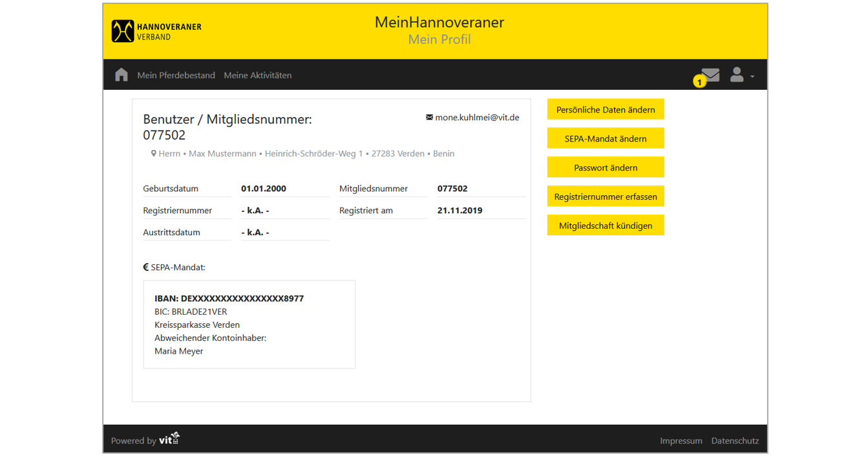The width and height of the screenshot is (868, 457).
Task: Click the Austrittsdatum k.A. value
Action: pos(255,232)
